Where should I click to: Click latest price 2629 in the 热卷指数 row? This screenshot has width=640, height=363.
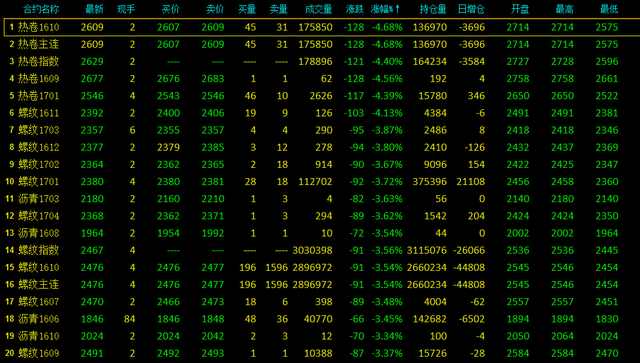click(x=92, y=61)
